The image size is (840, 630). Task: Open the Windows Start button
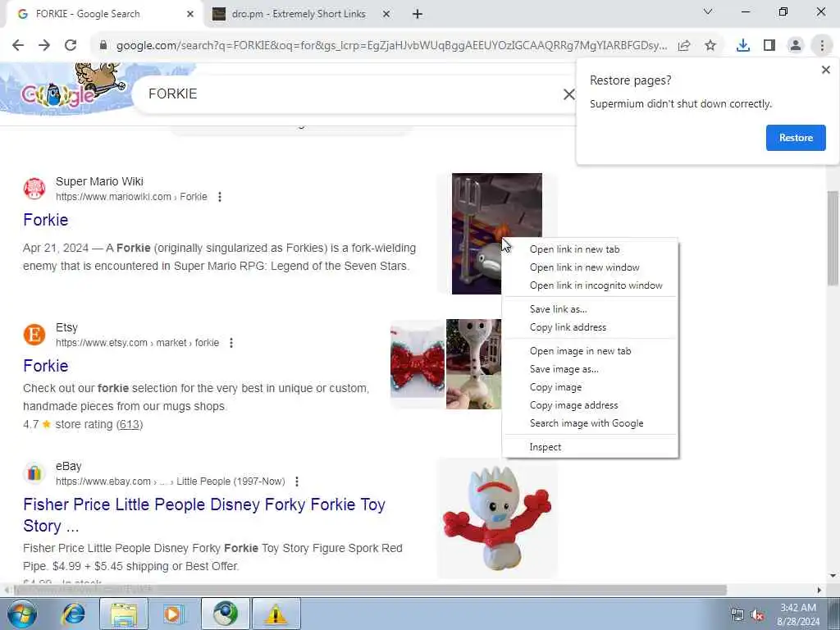pos(21,614)
